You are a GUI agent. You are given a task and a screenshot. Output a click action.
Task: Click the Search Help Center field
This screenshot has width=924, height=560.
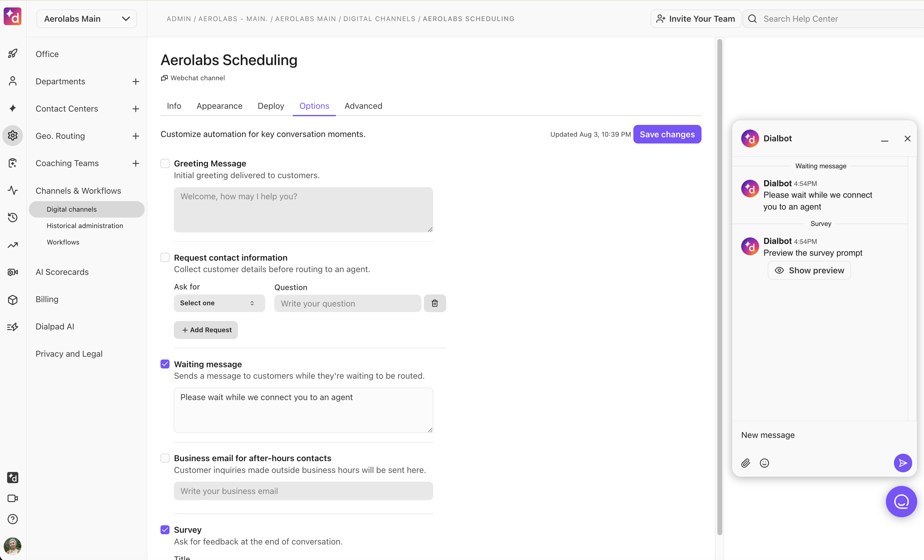833,19
